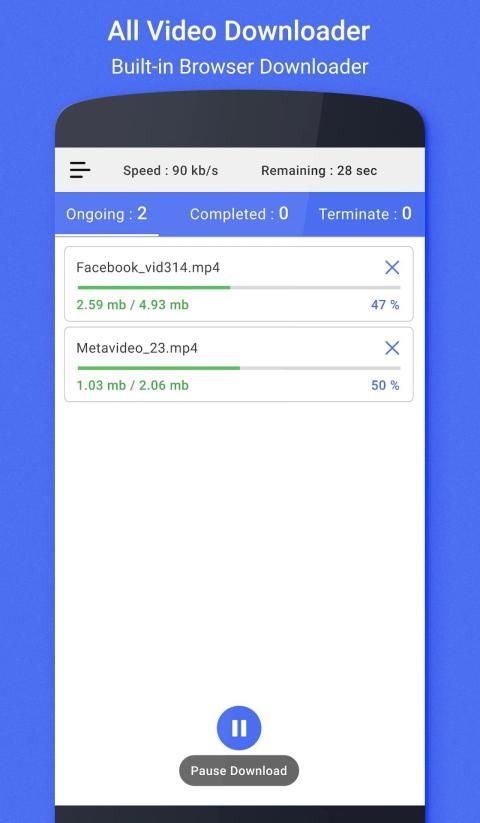Click the Metavideo_23.mp4 progress bar
480x823 pixels.
point(239,368)
